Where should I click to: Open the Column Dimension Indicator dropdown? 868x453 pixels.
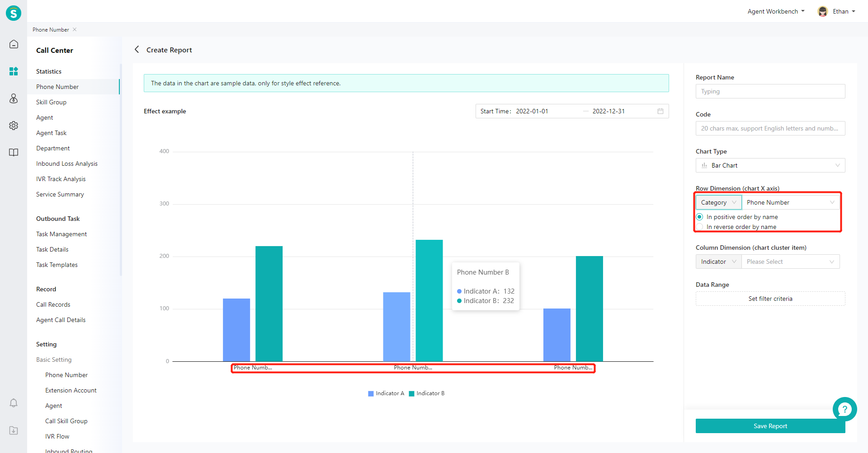click(718, 262)
